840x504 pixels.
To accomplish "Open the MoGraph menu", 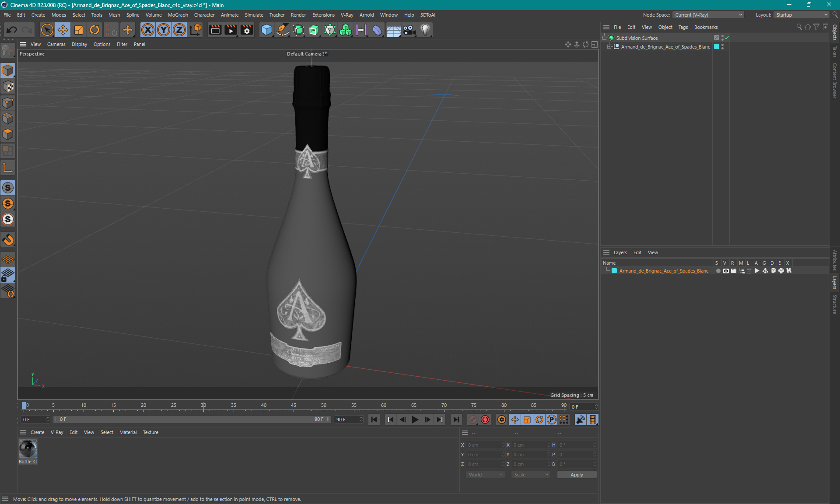I will 178,15.
